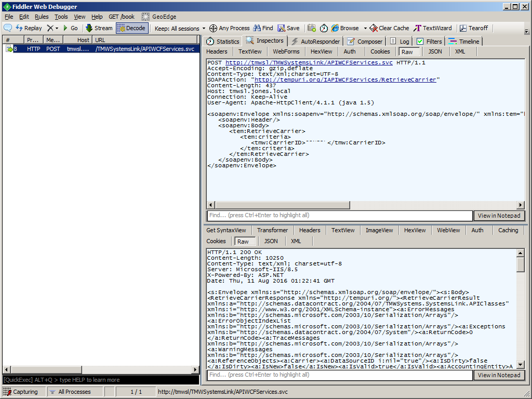Toggle Stream mode in the toolbar
Image resolution: width=532 pixels, height=399 pixels.
[99, 28]
